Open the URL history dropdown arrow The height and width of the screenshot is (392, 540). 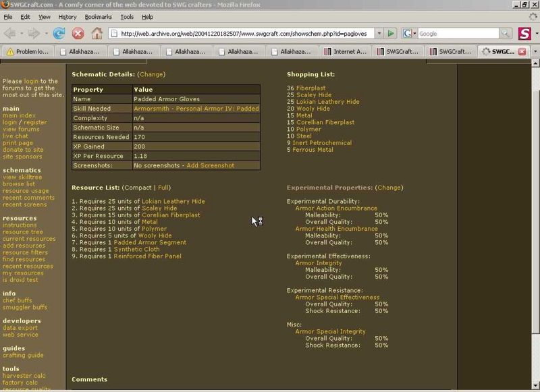378,33
